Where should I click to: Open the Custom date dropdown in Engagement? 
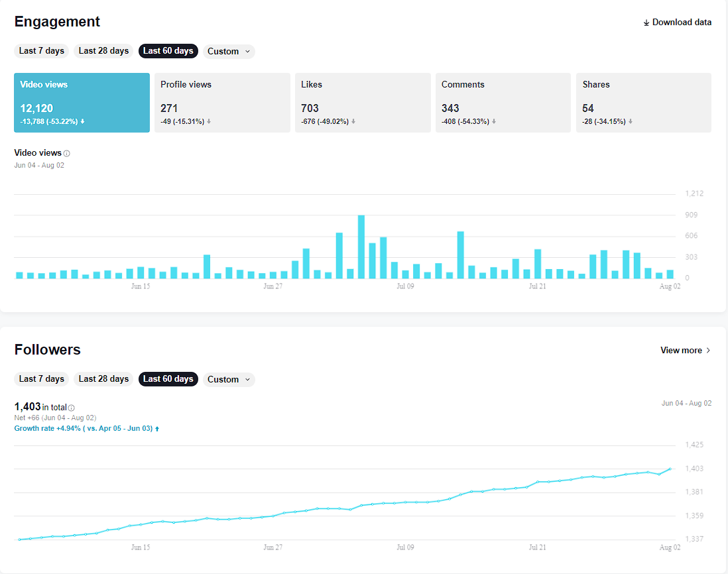click(x=229, y=52)
